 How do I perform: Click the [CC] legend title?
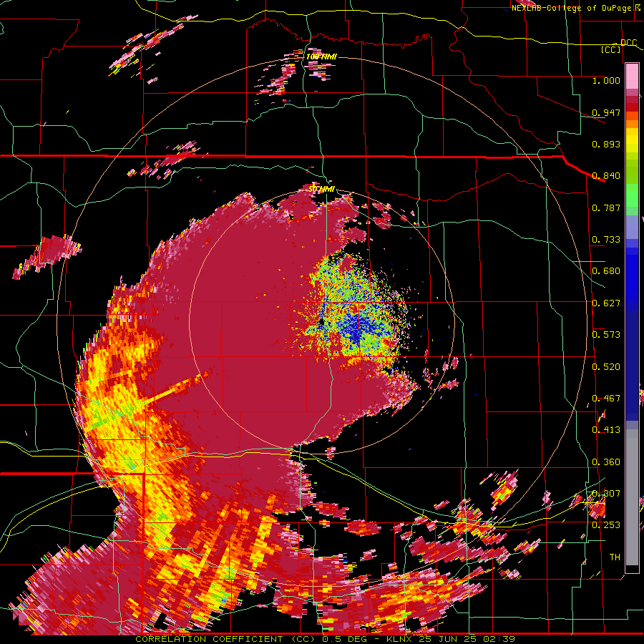click(611, 49)
